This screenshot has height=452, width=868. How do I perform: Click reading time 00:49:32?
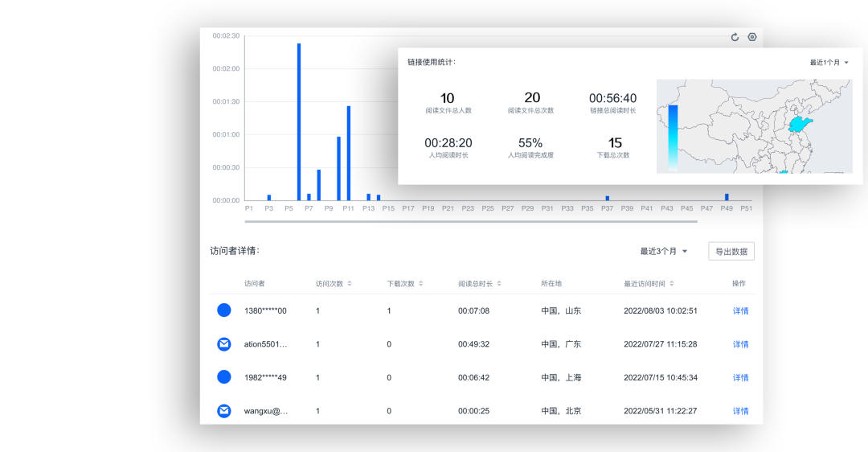click(474, 344)
